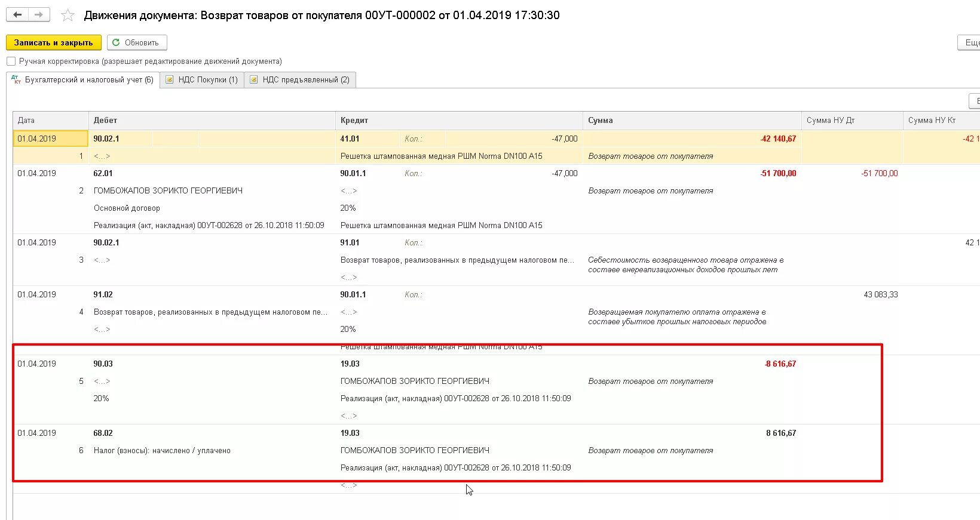The height and width of the screenshot is (520, 980).
Task: Select Основной договор text in row 2
Action: (127, 208)
